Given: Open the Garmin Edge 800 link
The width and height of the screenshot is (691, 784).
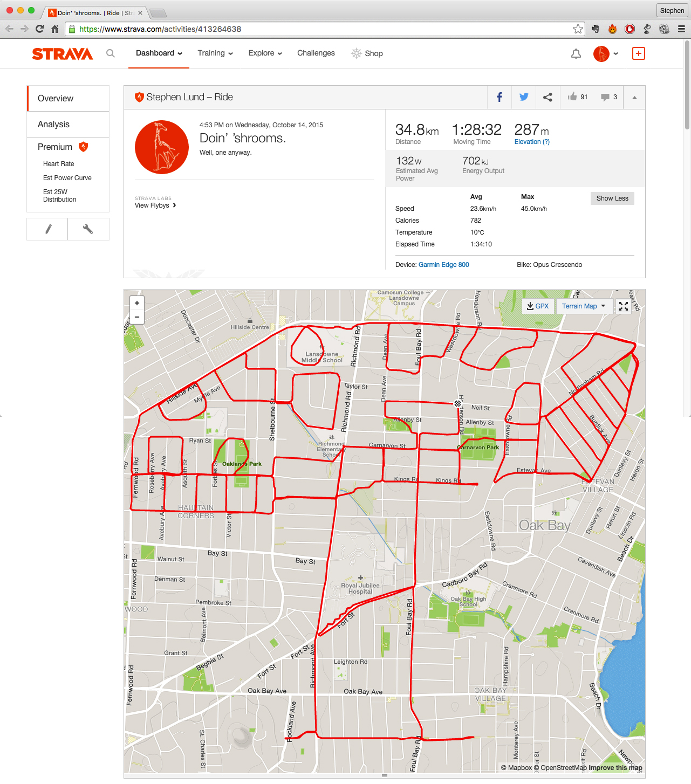Looking at the screenshot, I should (x=443, y=265).
